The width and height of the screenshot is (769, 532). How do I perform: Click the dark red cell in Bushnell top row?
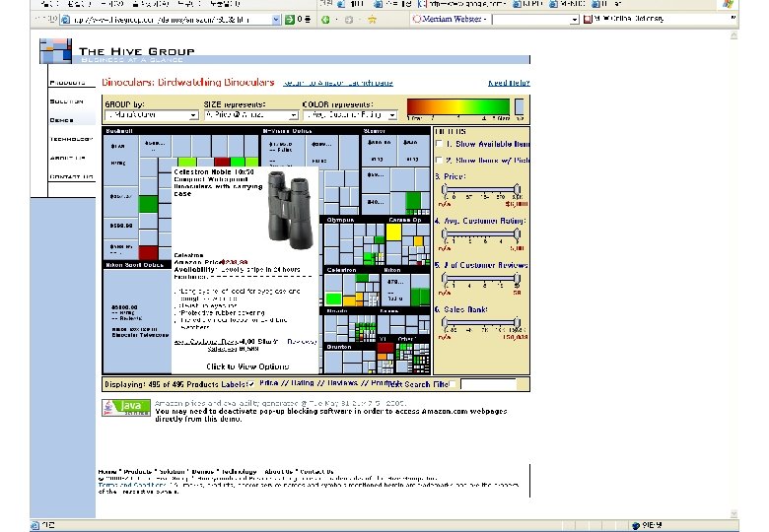tap(222, 163)
